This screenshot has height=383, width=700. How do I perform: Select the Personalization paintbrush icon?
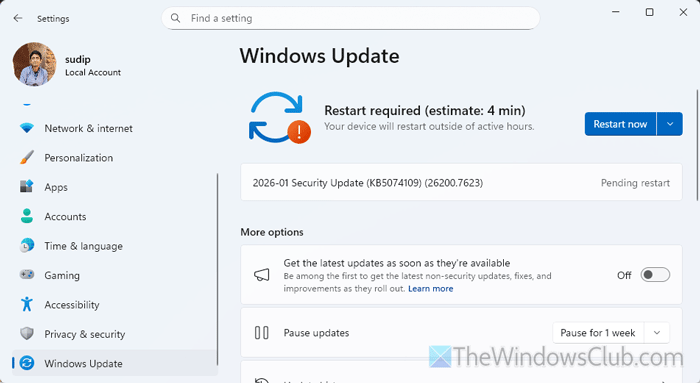[x=27, y=158]
